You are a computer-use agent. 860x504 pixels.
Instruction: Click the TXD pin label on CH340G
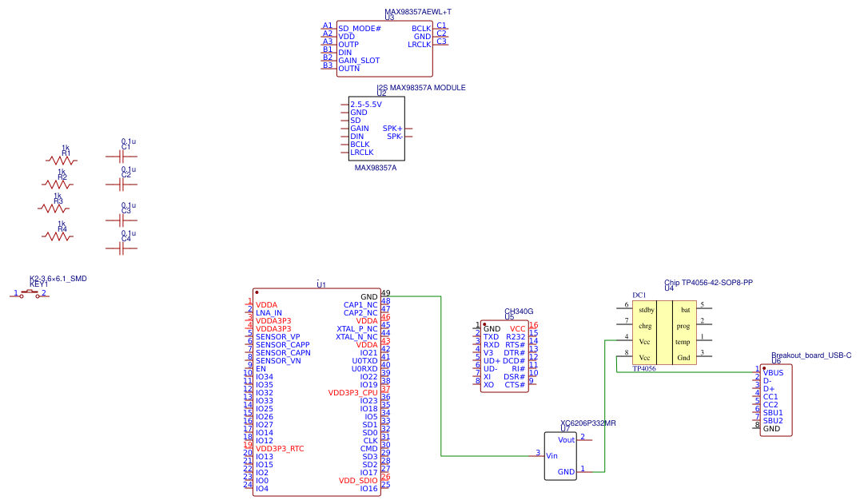(491, 337)
